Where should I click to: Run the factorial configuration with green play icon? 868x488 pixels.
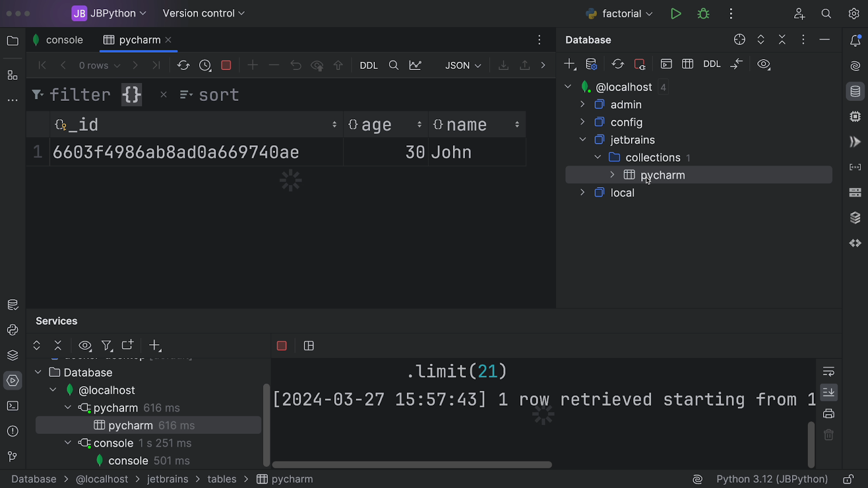click(x=675, y=14)
